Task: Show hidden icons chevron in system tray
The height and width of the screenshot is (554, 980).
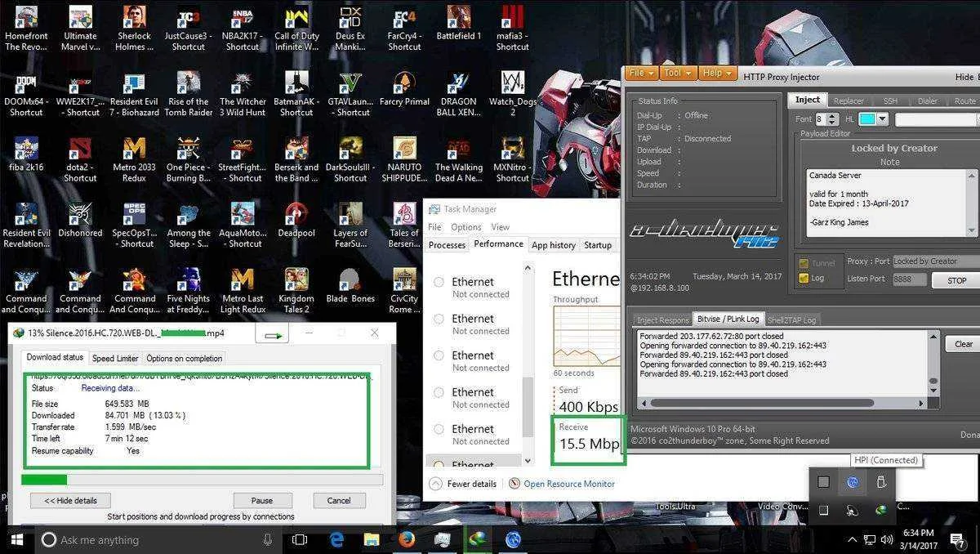Action: (853, 539)
